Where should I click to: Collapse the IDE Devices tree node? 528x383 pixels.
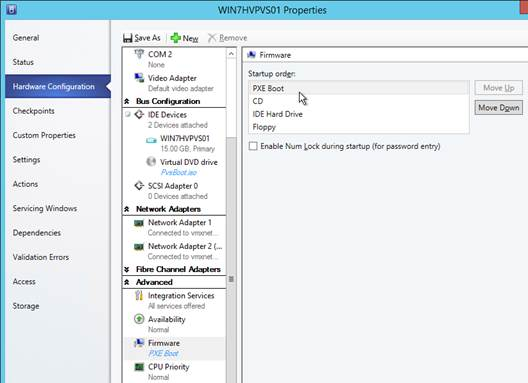[x=128, y=115]
